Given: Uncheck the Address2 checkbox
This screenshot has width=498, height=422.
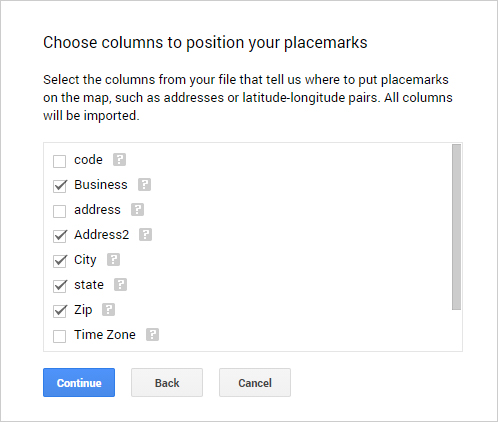Looking at the screenshot, I should coord(60,236).
